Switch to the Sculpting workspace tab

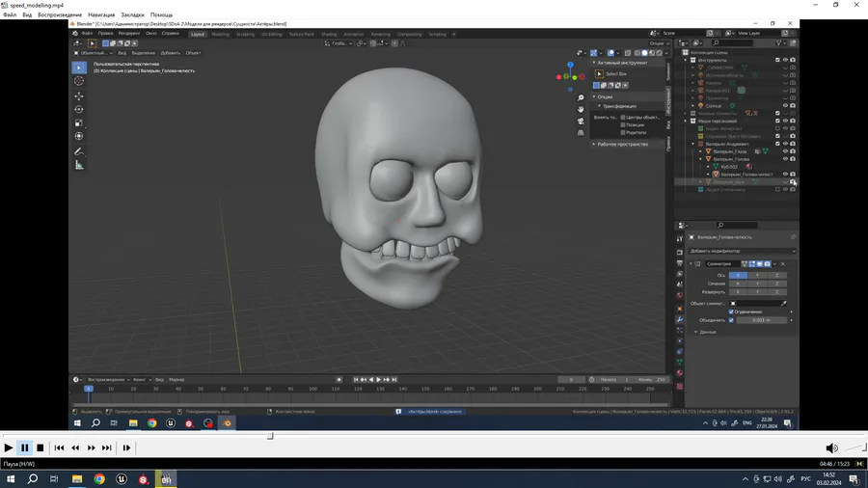coord(246,34)
